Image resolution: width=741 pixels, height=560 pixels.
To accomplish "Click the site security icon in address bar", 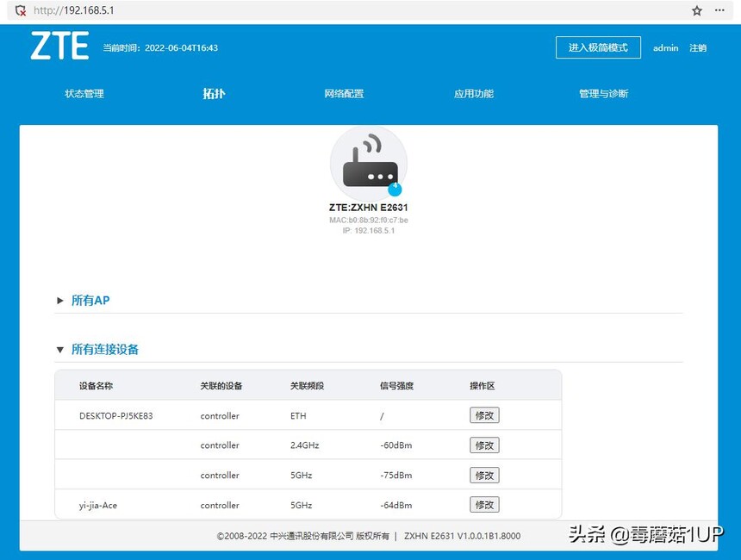I will [x=21, y=10].
